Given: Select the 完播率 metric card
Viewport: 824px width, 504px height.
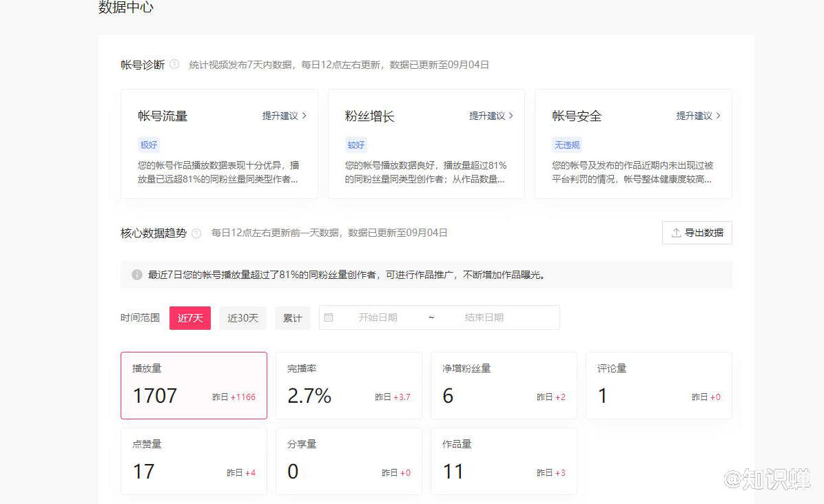Looking at the screenshot, I should click(x=349, y=386).
